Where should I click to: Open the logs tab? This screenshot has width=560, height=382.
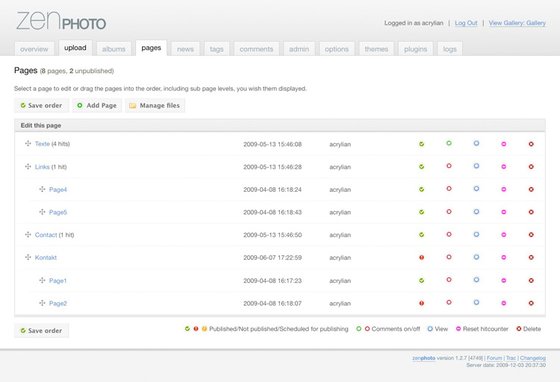(x=450, y=49)
